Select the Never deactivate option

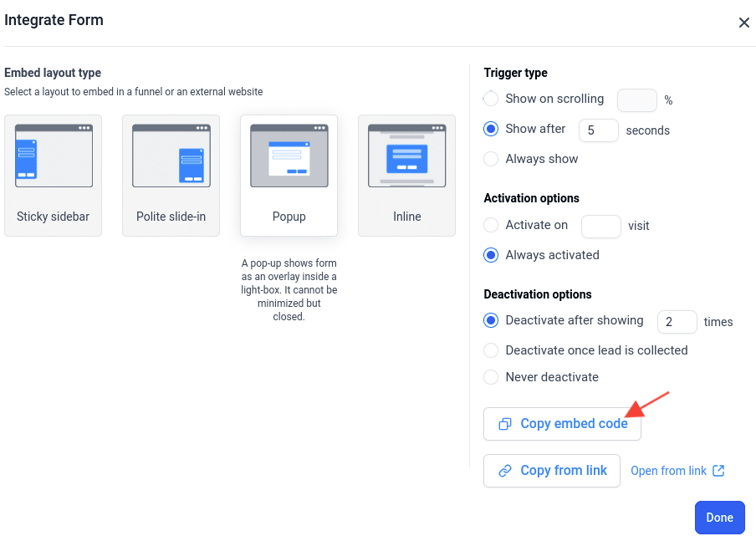pyautogui.click(x=491, y=377)
